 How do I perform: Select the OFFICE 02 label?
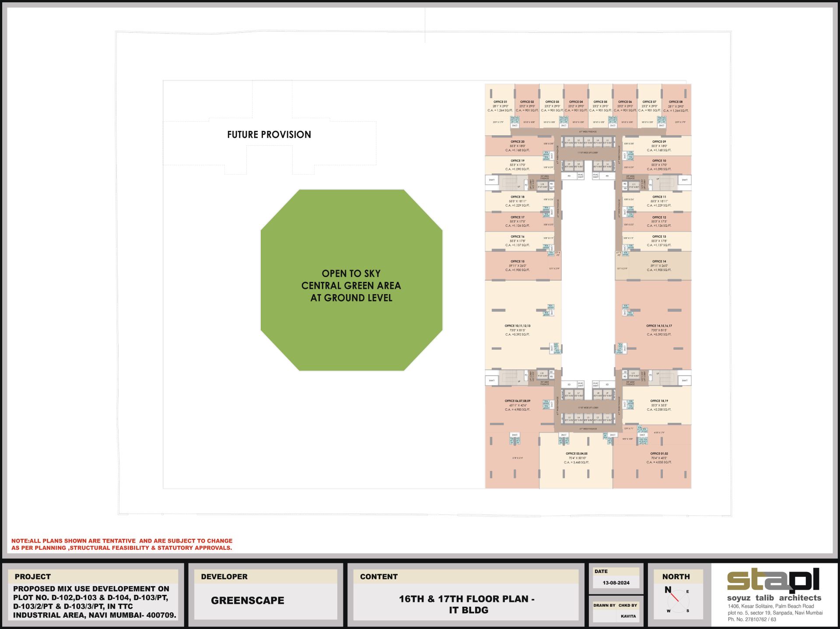click(x=527, y=102)
